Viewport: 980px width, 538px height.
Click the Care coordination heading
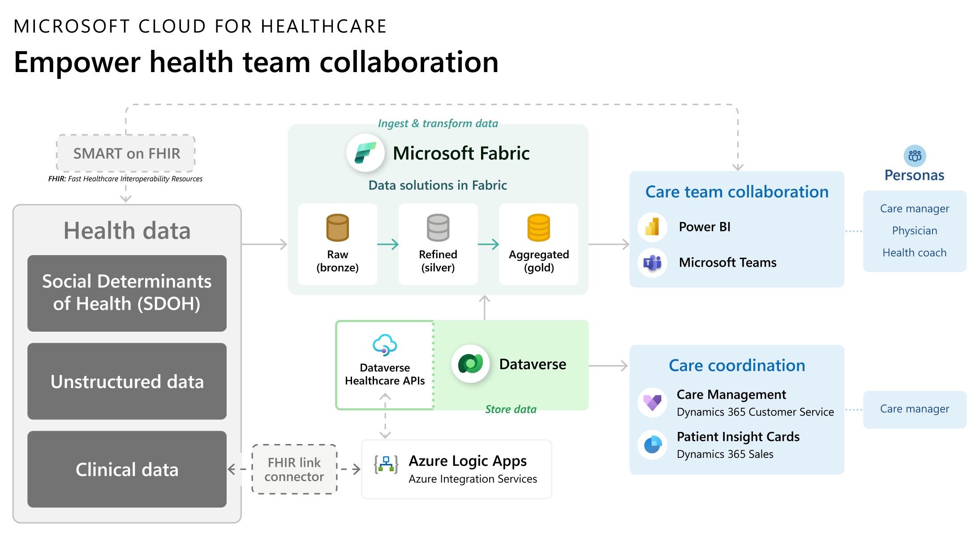point(737,365)
